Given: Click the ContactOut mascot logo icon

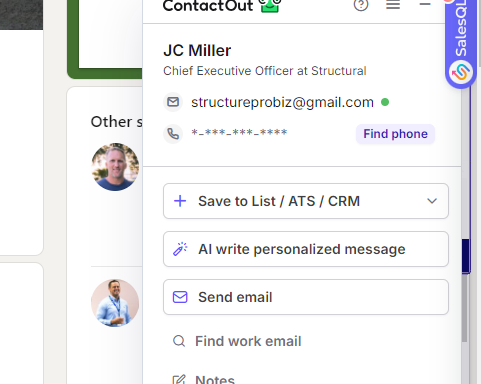Looking at the screenshot, I should [270, 6].
